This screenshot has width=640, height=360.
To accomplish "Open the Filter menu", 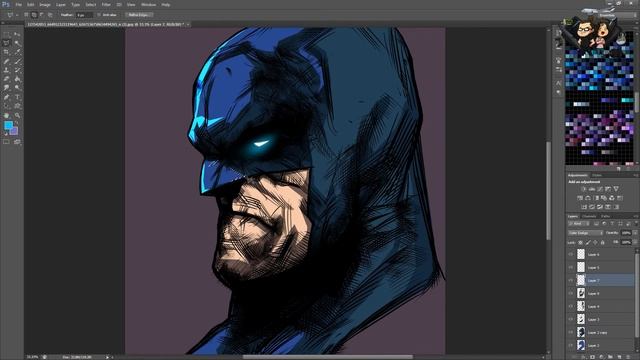I will point(106,4).
